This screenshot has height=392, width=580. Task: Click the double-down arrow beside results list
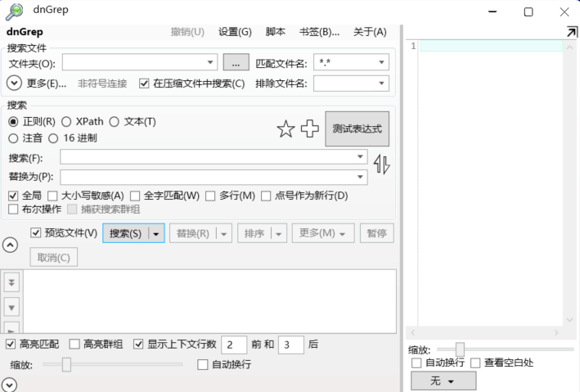click(x=11, y=282)
